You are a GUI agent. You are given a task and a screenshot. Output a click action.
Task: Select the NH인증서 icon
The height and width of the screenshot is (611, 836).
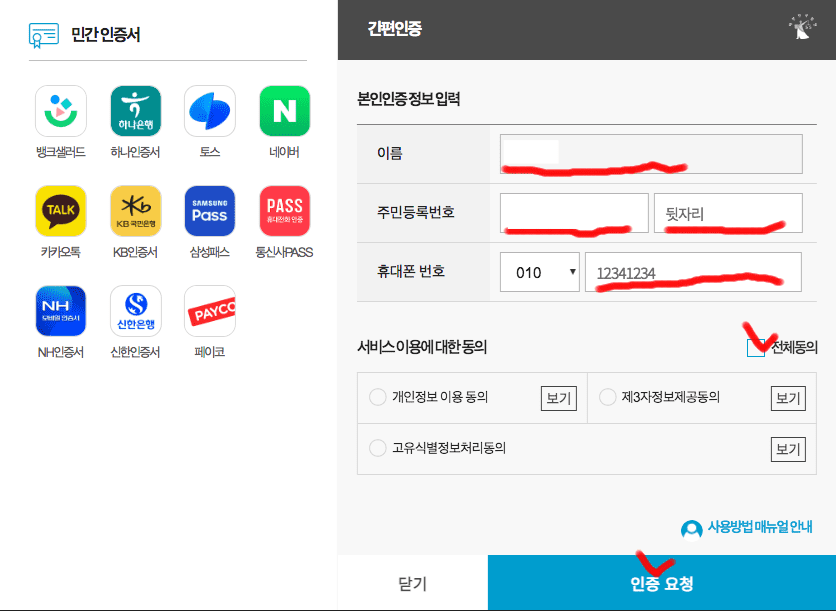[x=61, y=311]
